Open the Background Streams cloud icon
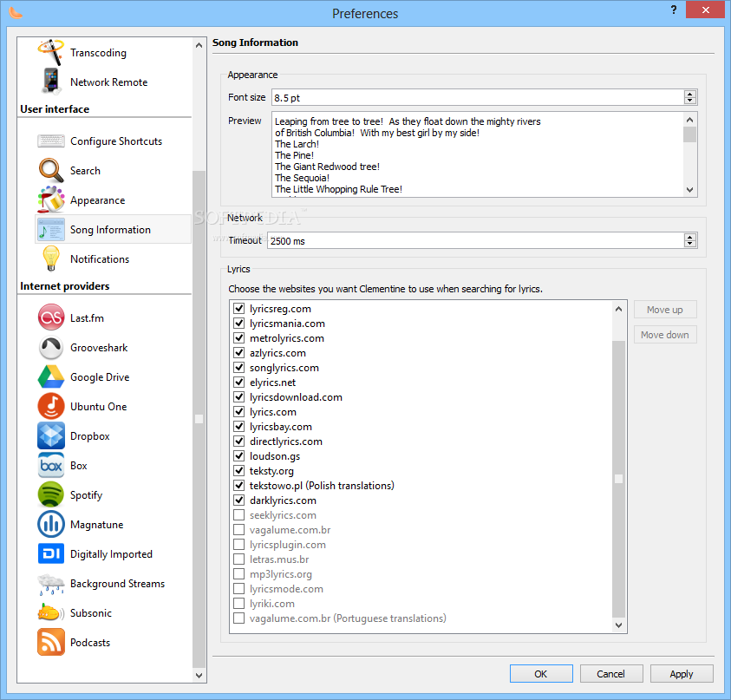Image resolution: width=731 pixels, height=700 pixels. tap(51, 584)
